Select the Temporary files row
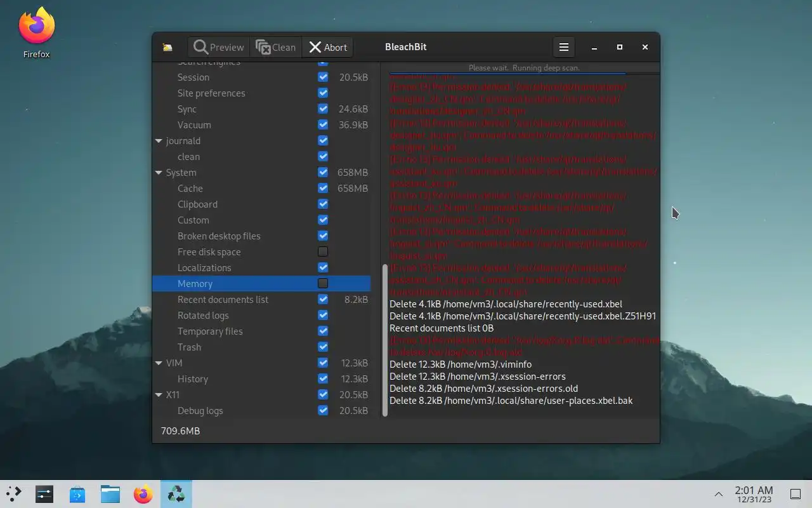 tap(261, 331)
